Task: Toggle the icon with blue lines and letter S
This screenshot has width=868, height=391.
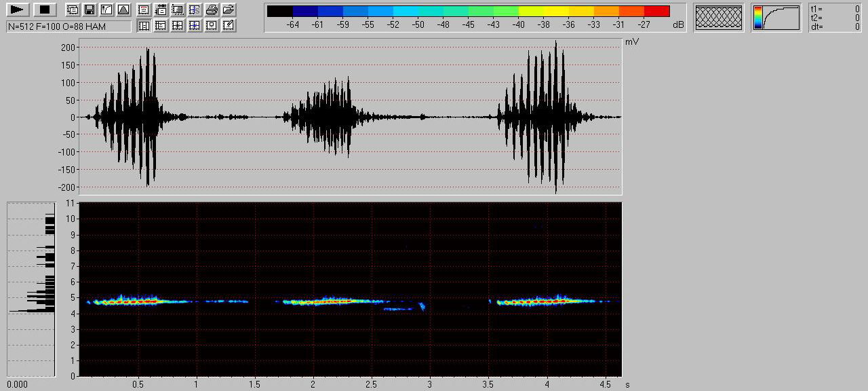Action: [195, 10]
